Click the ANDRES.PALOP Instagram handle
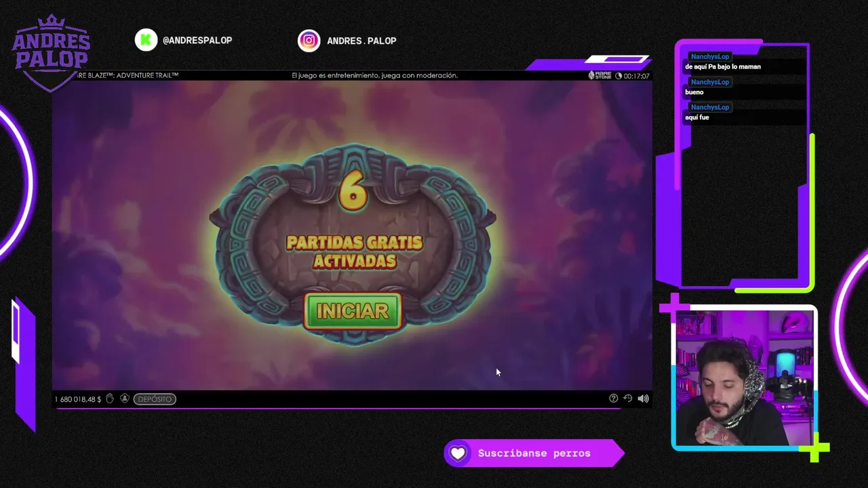Viewport: 868px width, 488px height. pos(361,41)
